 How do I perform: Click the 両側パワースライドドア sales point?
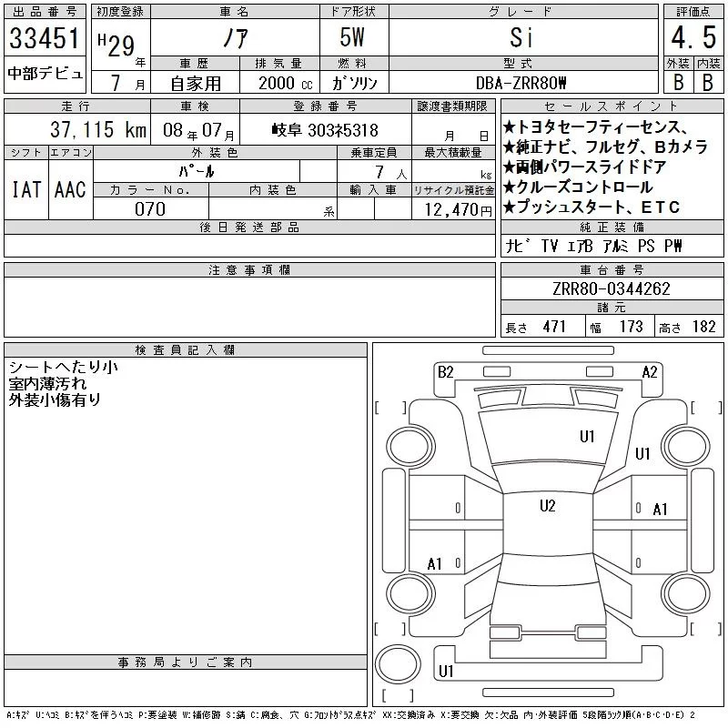coord(585,167)
